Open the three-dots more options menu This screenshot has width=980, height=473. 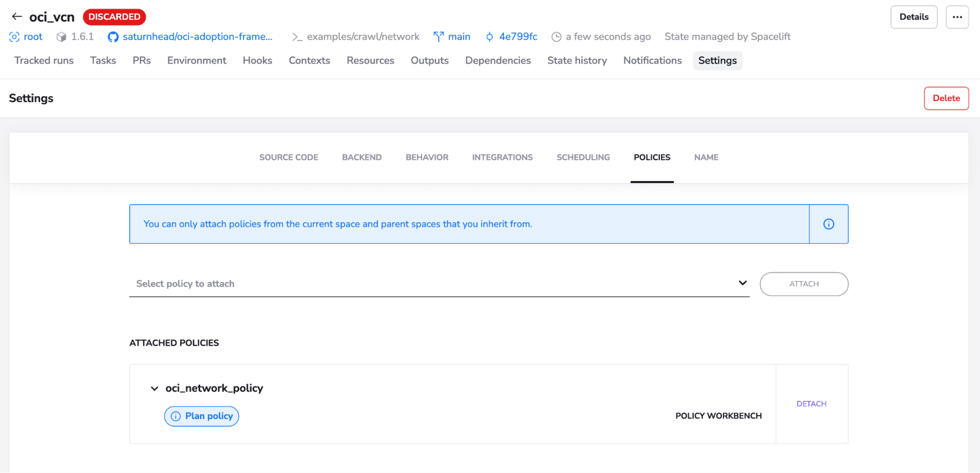[957, 17]
